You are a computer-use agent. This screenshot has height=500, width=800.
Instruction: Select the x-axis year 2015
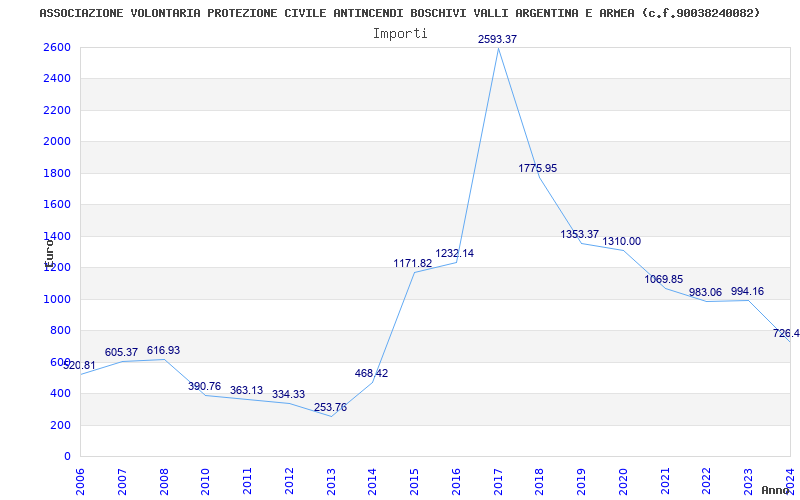click(x=415, y=481)
